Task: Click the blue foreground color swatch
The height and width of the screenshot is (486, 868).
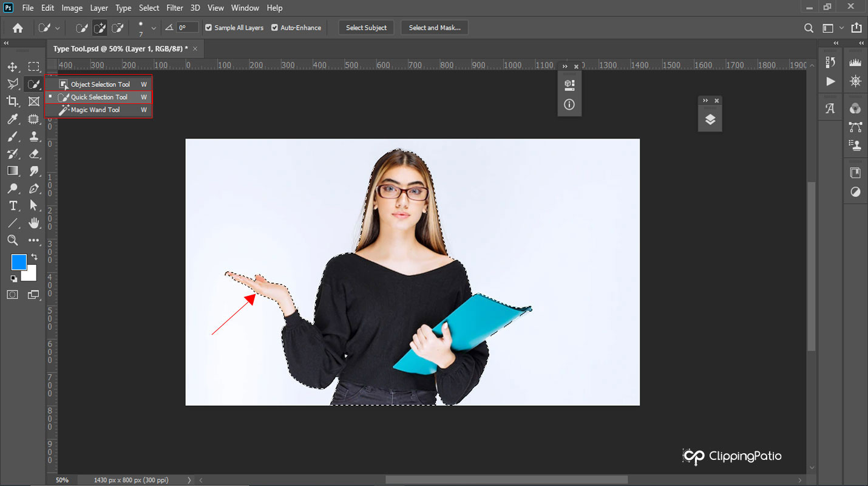Action: 18,262
